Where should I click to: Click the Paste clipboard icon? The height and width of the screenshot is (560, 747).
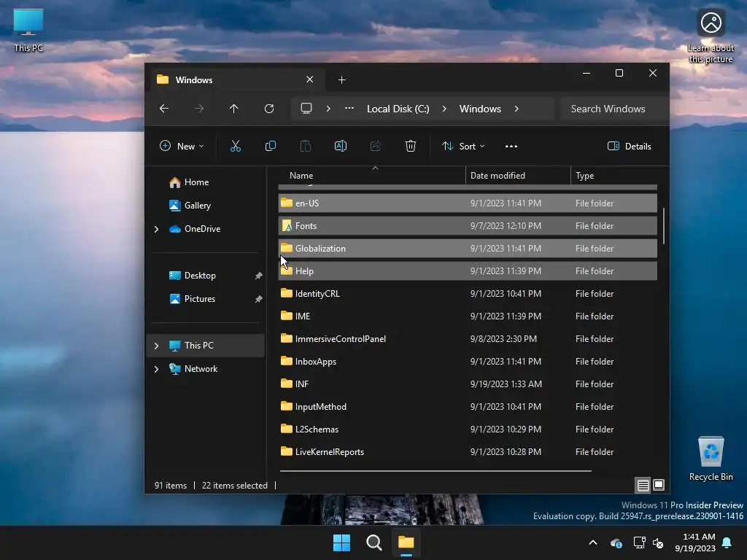click(x=306, y=146)
